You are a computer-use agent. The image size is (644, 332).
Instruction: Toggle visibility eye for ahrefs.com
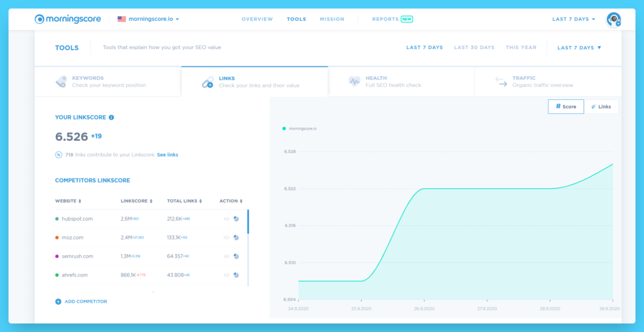(226, 275)
